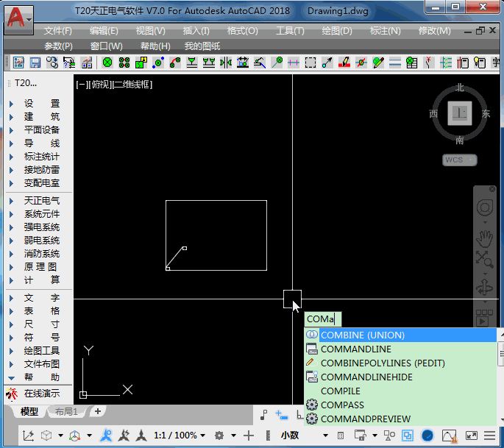Image resolution: width=504 pixels, height=448 pixels.
Task: Toggle isolate objects status bar icon
Action: 389,435
